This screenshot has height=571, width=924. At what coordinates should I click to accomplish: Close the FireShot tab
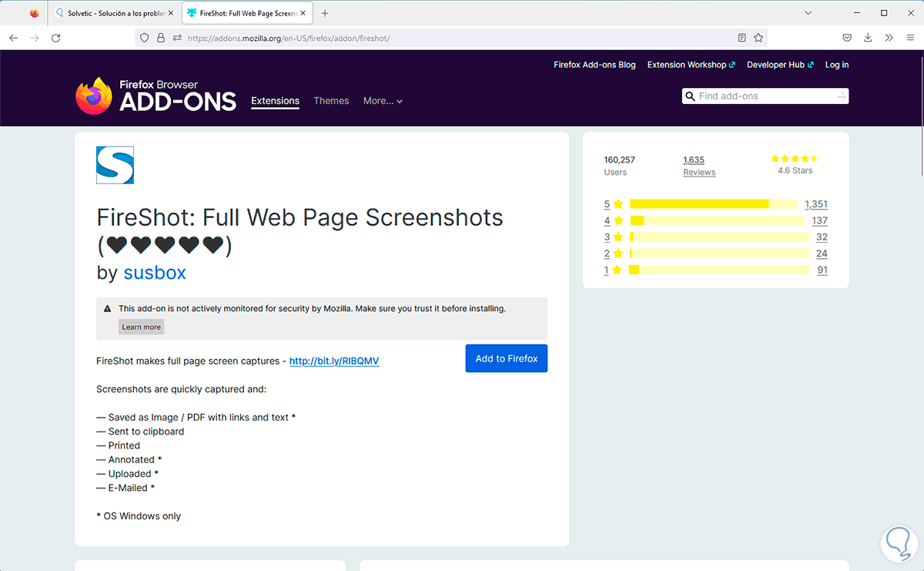click(x=304, y=13)
